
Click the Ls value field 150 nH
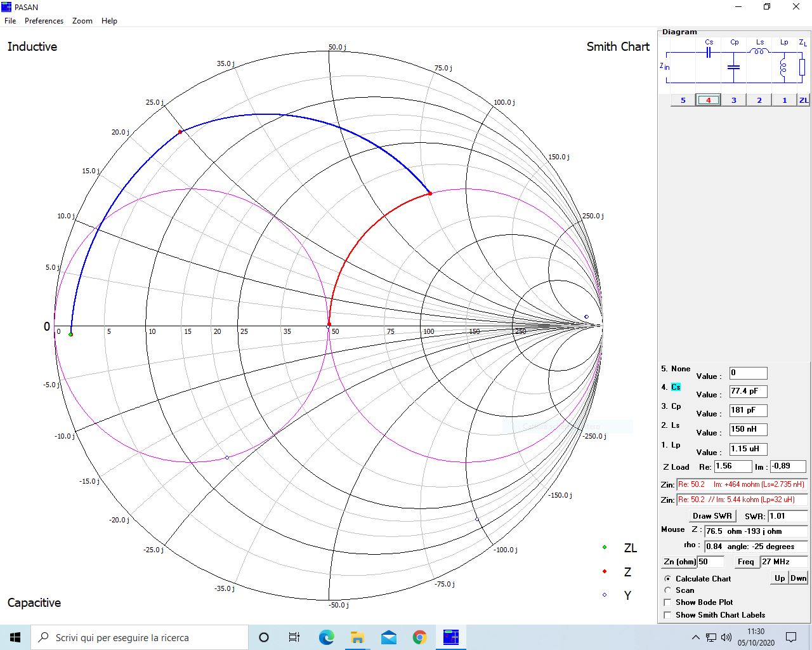point(748,430)
